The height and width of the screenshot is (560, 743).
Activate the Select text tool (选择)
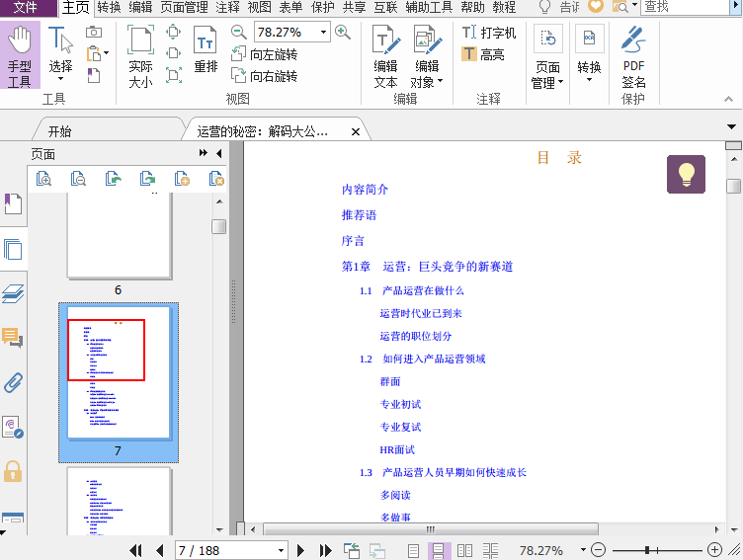pos(60,53)
